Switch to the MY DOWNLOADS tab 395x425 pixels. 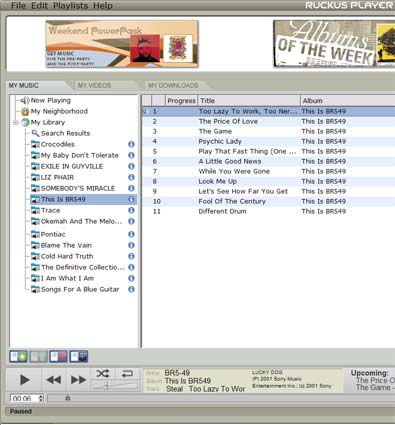[x=173, y=85]
